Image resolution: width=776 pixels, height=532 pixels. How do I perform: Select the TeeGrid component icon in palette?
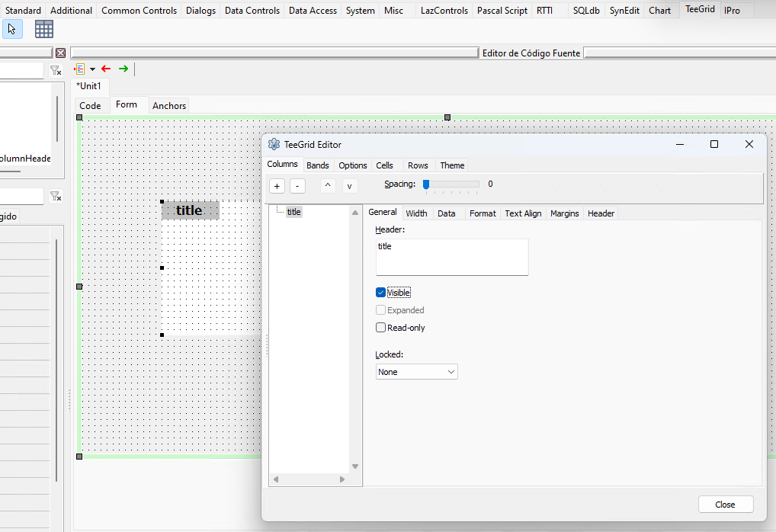tap(44, 30)
